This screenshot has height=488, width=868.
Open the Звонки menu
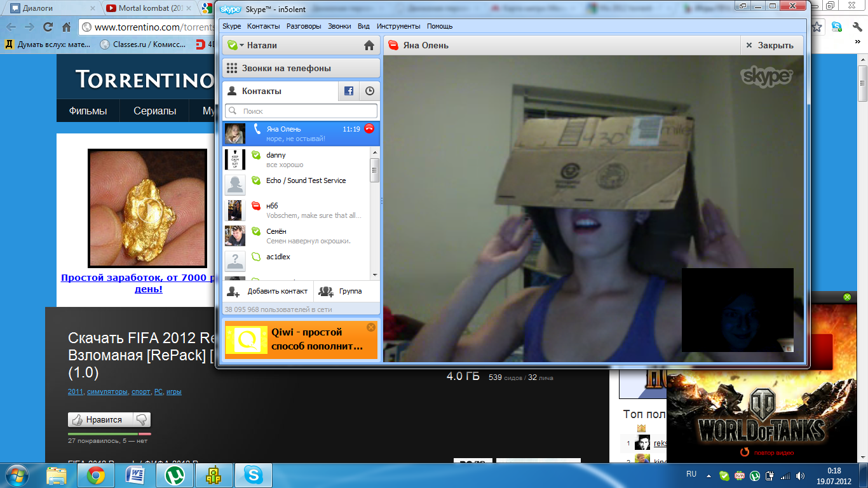(x=339, y=26)
